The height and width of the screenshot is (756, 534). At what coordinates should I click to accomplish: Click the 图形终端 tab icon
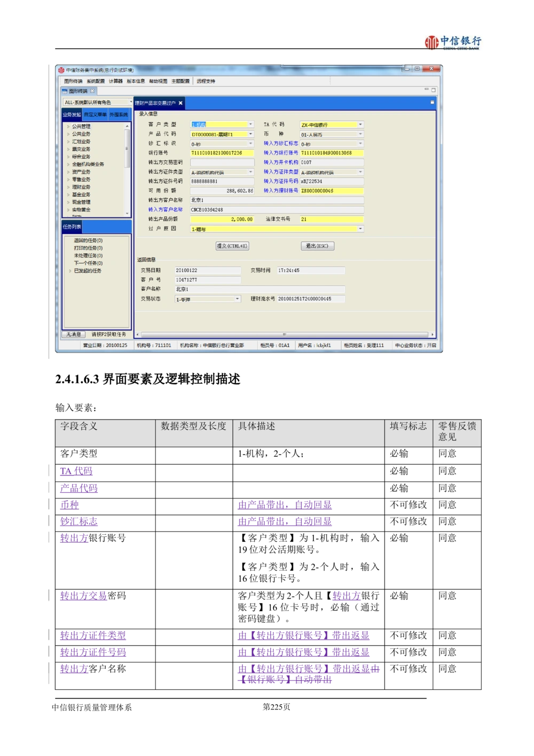[65, 91]
